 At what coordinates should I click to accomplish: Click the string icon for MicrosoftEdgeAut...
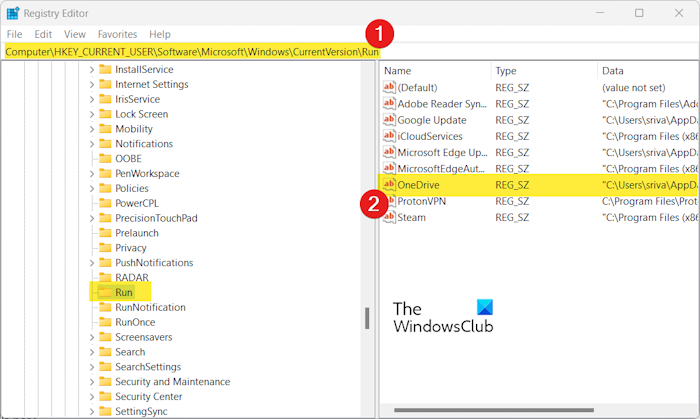(389, 168)
